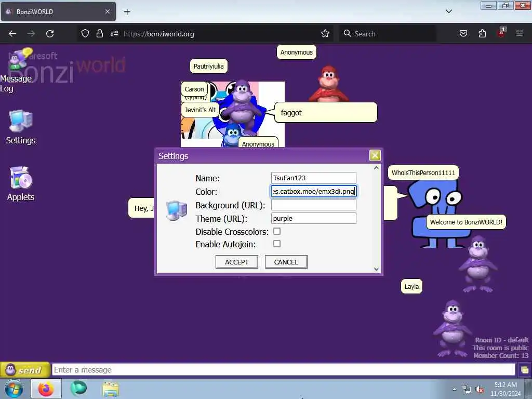
Task: Open the green taskbar application
Action: 78,389
